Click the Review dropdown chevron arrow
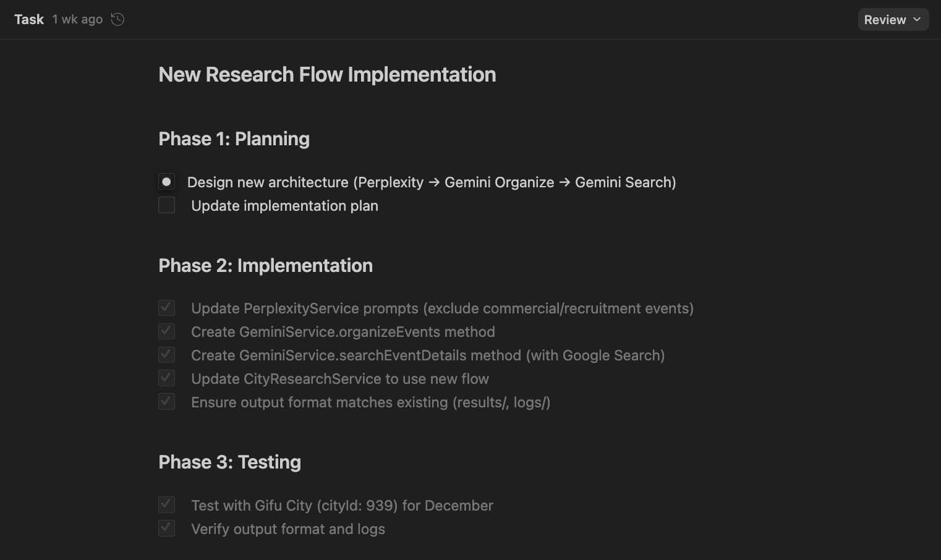The height and width of the screenshot is (560, 941). 917,20
